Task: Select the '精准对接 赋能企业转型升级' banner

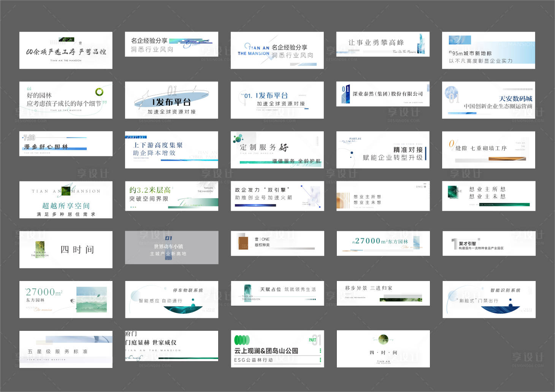Action: 383,150
